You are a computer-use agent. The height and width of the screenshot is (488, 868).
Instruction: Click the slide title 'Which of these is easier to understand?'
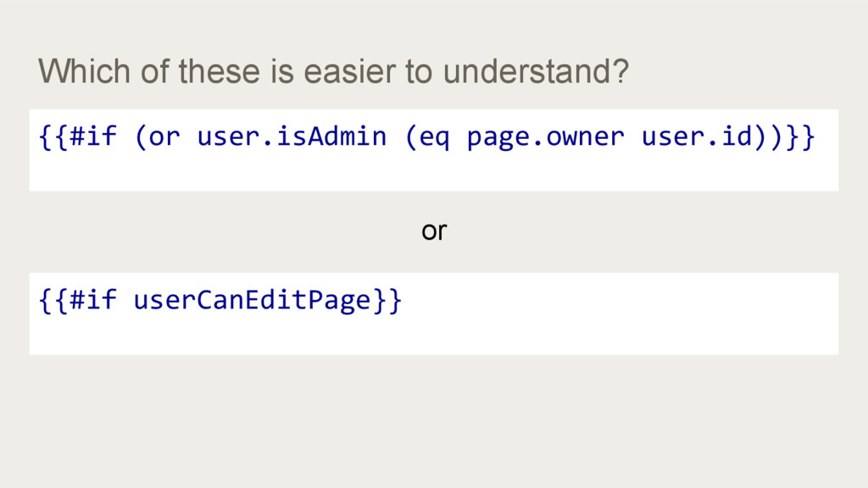tap(333, 71)
